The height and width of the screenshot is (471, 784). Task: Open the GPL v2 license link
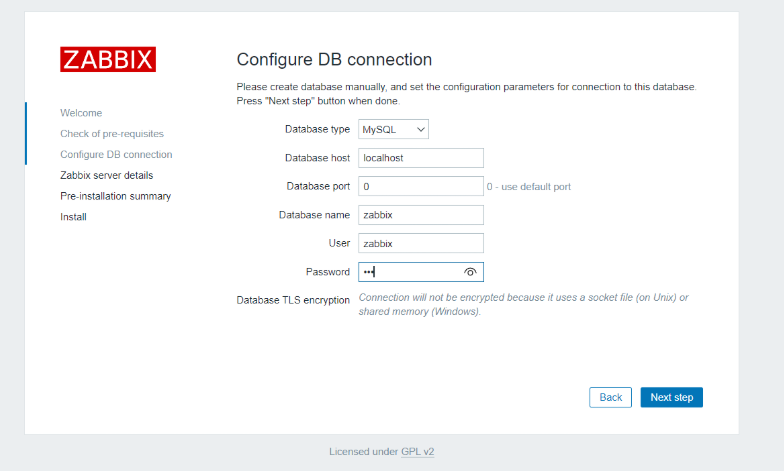417,452
